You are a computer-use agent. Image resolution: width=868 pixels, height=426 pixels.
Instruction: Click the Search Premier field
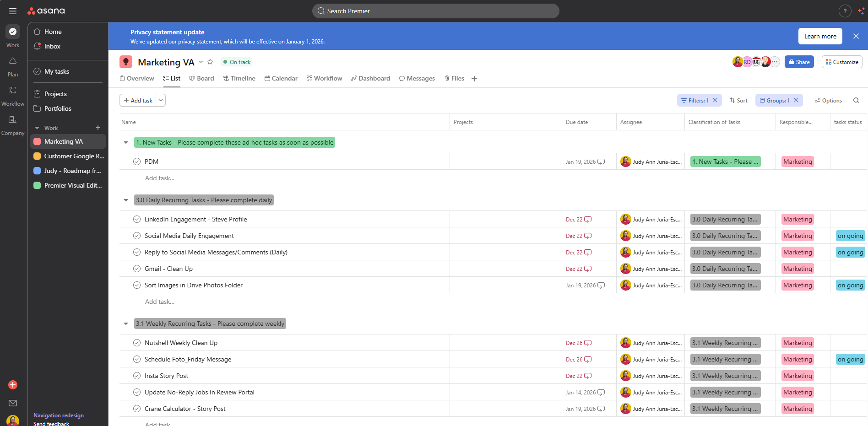pos(435,11)
